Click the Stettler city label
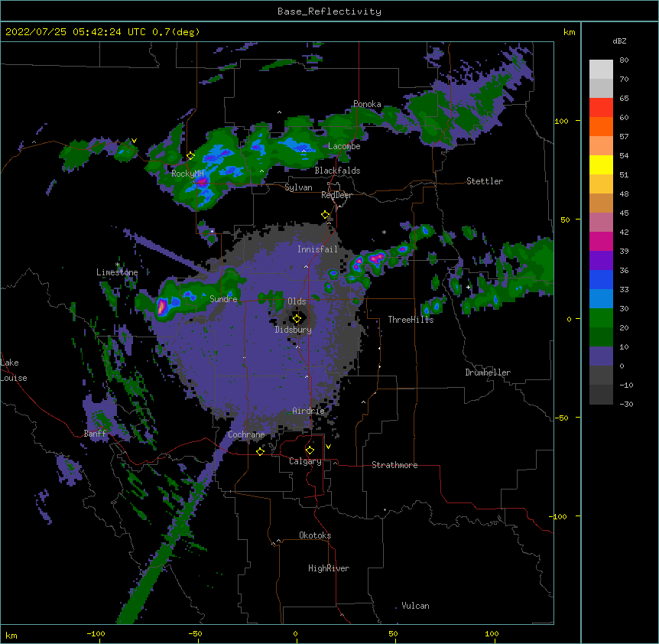 click(485, 181)
